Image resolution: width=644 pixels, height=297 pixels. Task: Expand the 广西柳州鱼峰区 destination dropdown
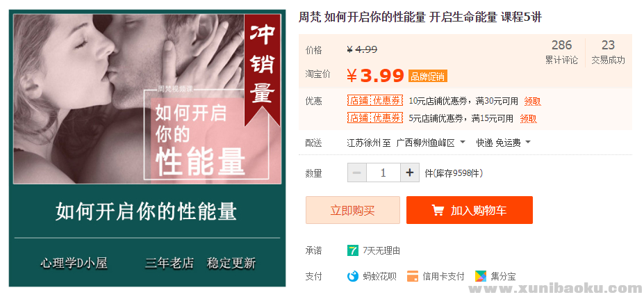point(431,143)
